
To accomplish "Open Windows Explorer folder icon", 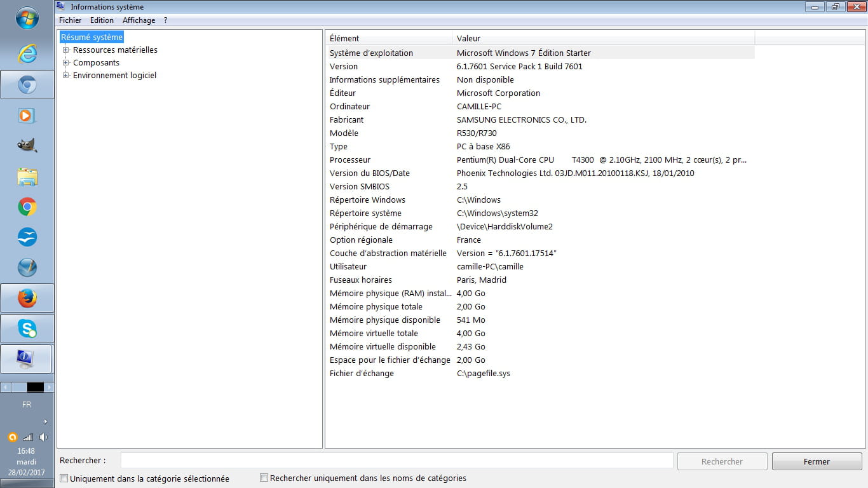I will [27, 177].
